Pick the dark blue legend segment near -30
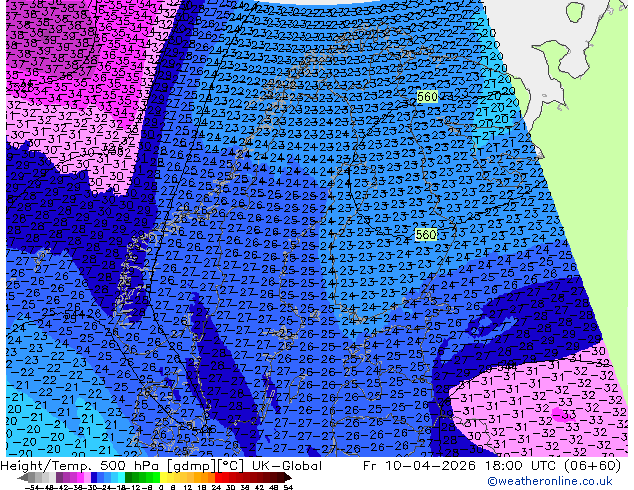The image size is (634, 490). (x=94, y=478)
